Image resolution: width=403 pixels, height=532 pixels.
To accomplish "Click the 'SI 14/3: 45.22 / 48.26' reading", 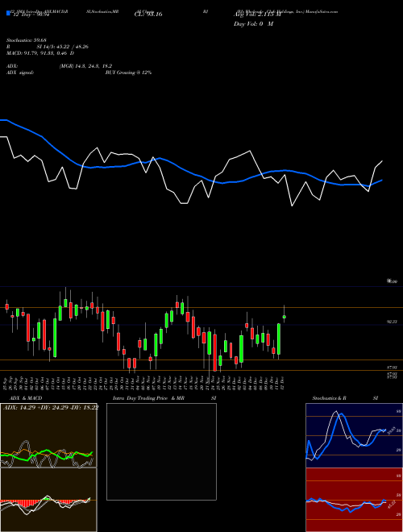I will pos(63,47).
